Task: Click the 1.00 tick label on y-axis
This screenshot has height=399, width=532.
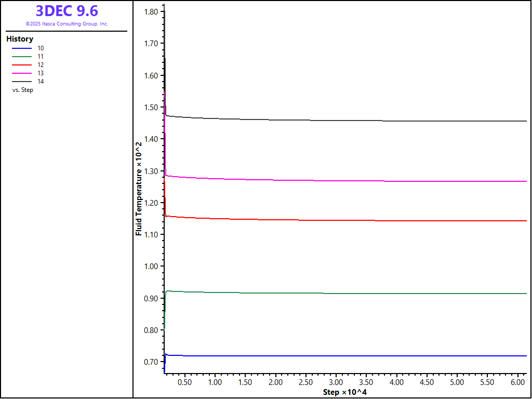Action: [152, 267]
